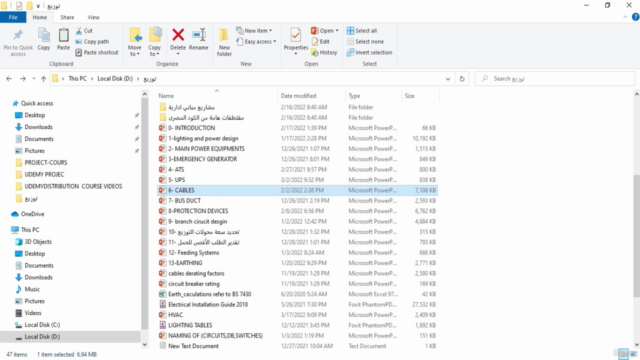This screenshot has width=640, height=360.
Task: Sort by Date modified column
Action: point(311,96)
